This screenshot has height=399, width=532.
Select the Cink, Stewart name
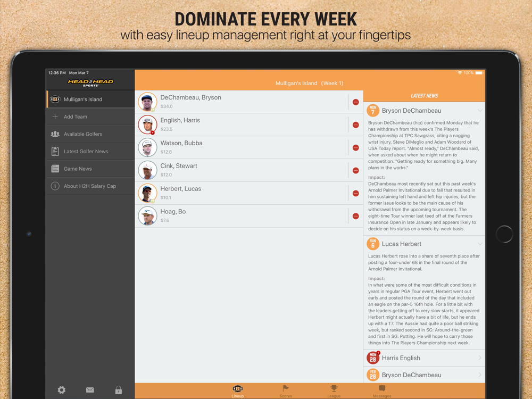[x=179, y=166]
